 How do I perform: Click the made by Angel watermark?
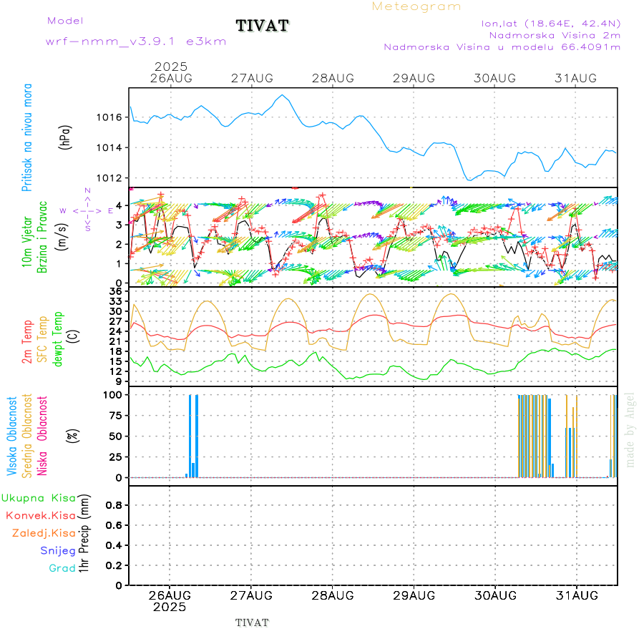pyautogui.click(x=630, y=429)
